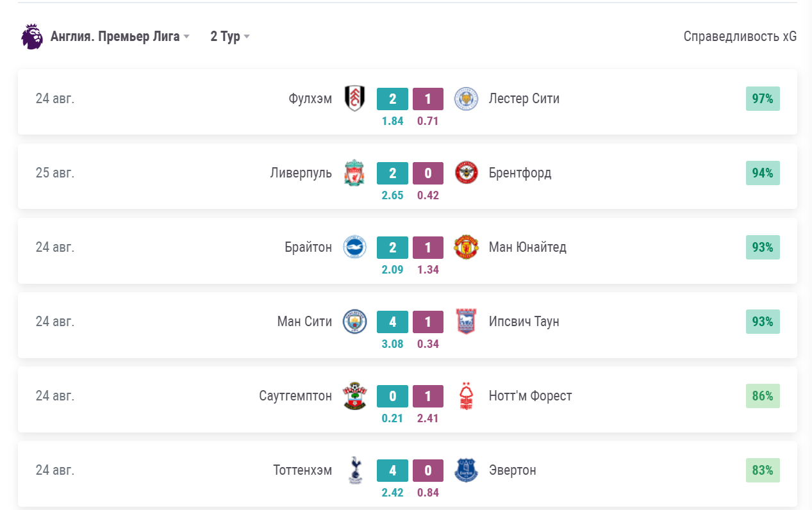Expand the 2 Тур round selector
This screenshot has height=510, width=812.
point(229,37)
